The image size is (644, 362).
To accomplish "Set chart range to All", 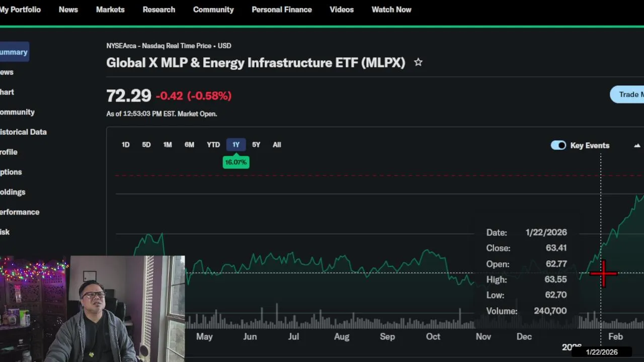I will (277, 145).
